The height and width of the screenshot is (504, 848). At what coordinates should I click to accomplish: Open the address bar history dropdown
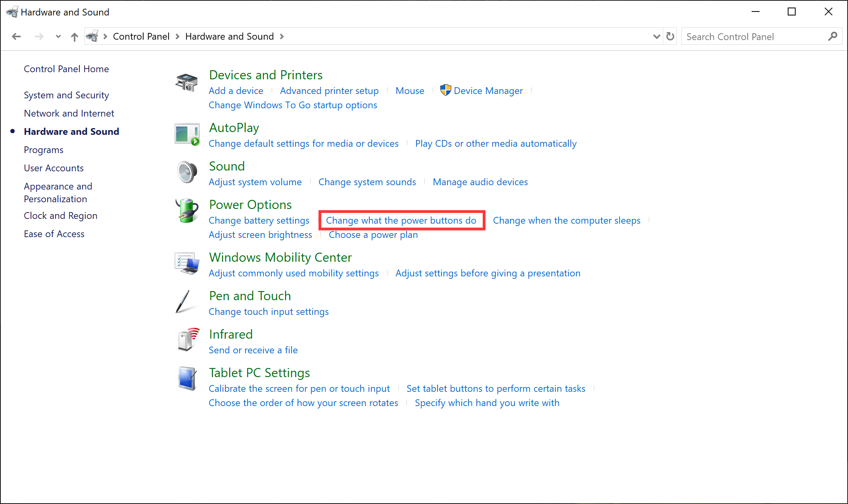656,36
